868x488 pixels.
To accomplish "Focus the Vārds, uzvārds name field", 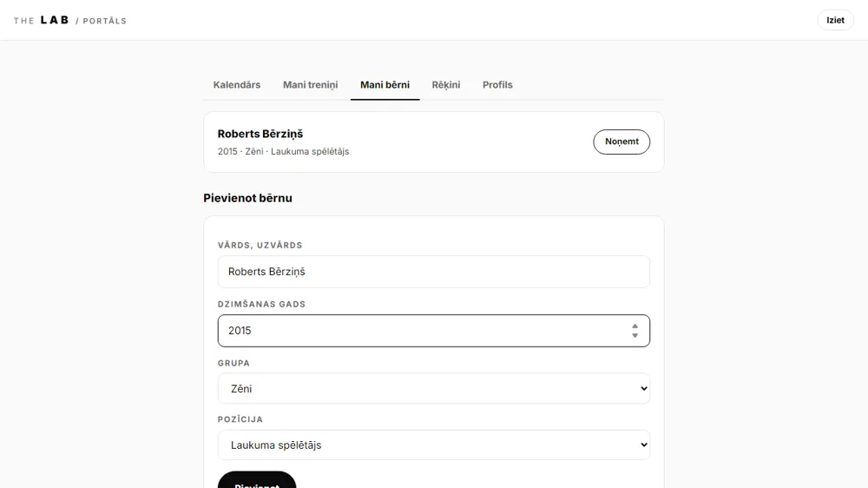I will click(x=433, y=272).
